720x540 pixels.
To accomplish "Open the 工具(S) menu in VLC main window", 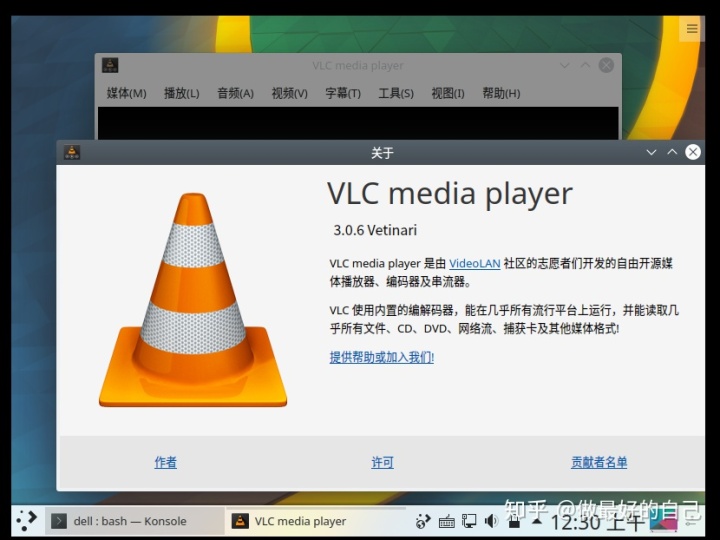I will (396, 93).
